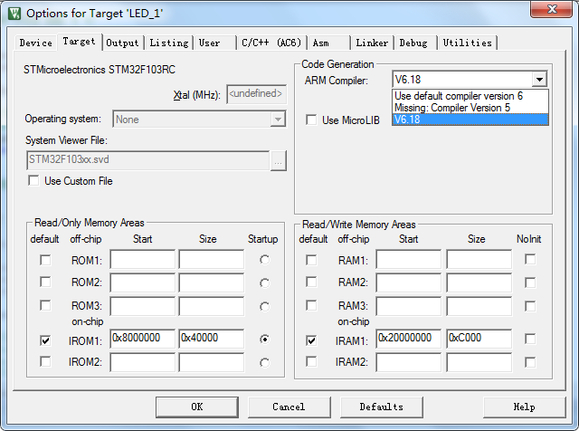Click the System Viewer File path field
The image size is (579, 431).
coord(148,160)
